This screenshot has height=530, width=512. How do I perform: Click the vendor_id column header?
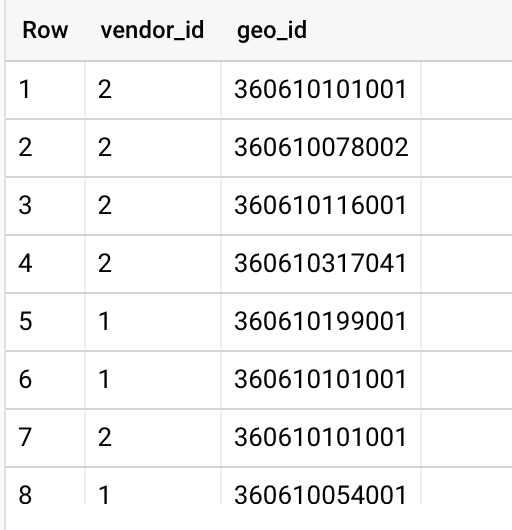pyautogui.click(x=152, y=30)
